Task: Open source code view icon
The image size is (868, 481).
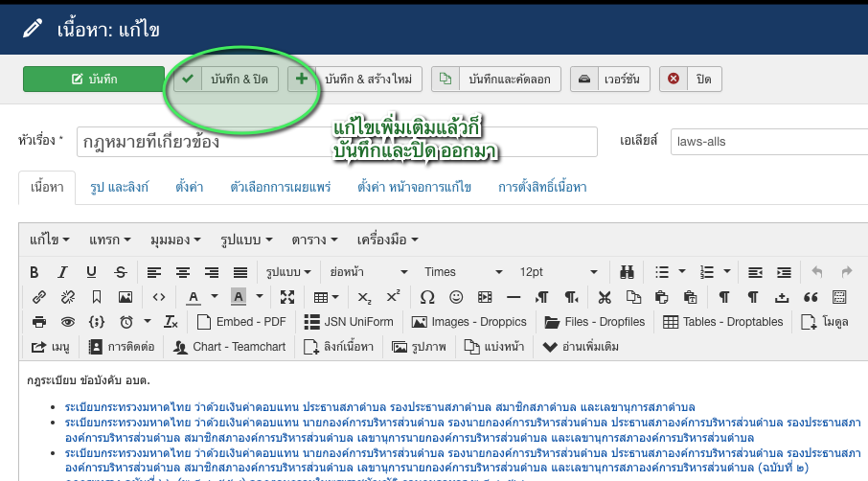Action: 159,297
